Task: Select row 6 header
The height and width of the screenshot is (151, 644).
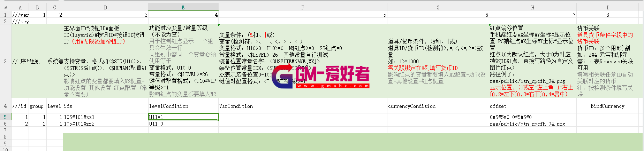Action: point(5,124)
